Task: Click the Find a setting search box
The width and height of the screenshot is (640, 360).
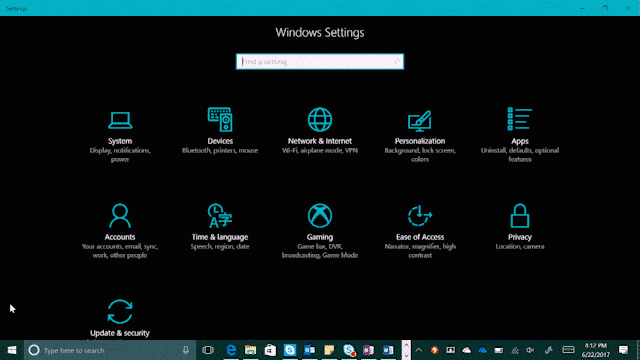Action: click(x=320, y=62)
